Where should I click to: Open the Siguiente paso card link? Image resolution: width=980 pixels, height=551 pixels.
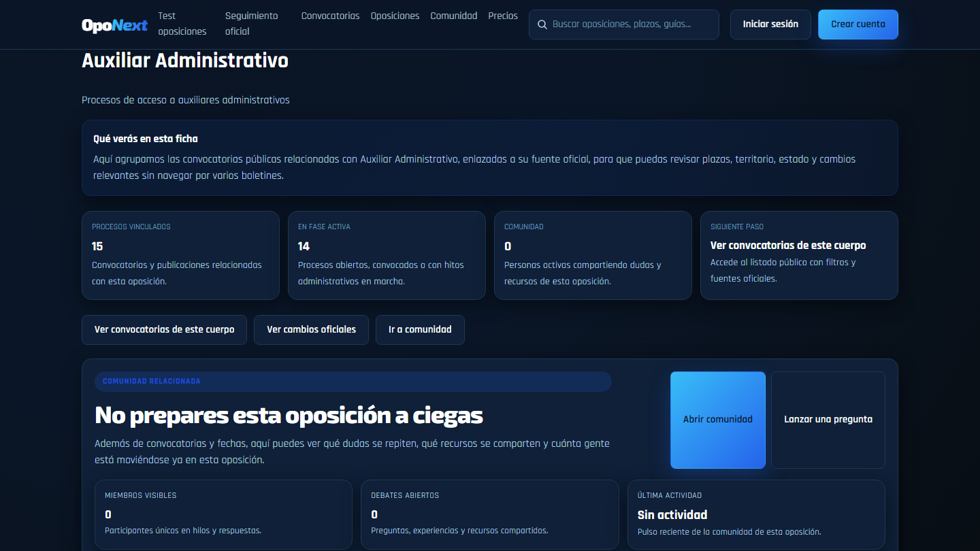tap(799, 255)
